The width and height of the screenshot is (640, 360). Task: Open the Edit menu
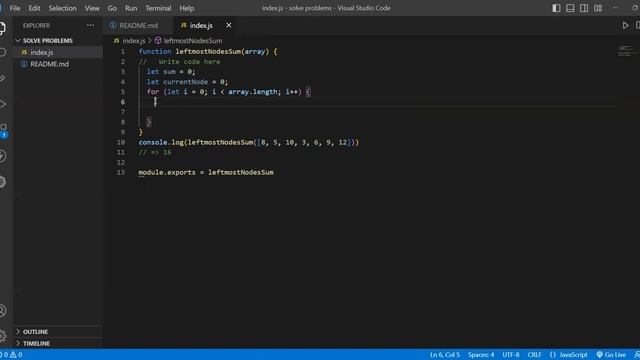point(34,8)
